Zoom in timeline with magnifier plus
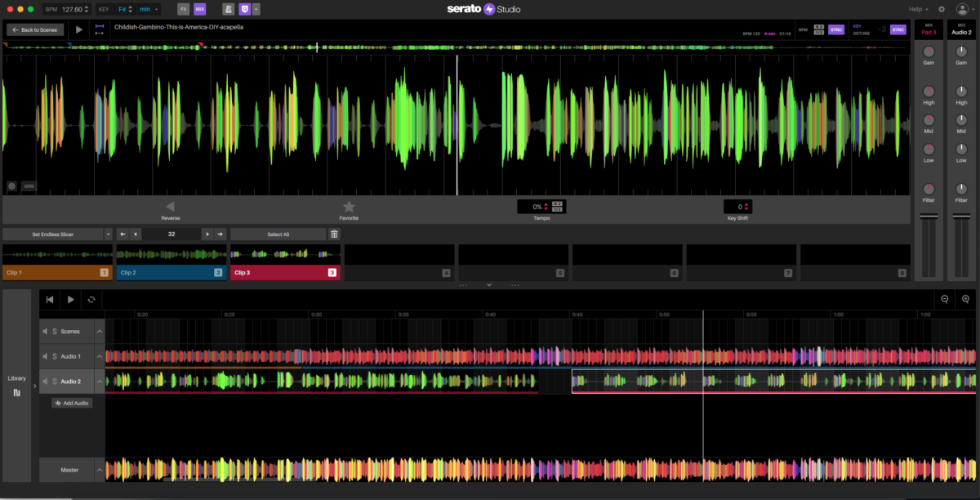This screenshot has width=980, height=500. pos(966,300)
